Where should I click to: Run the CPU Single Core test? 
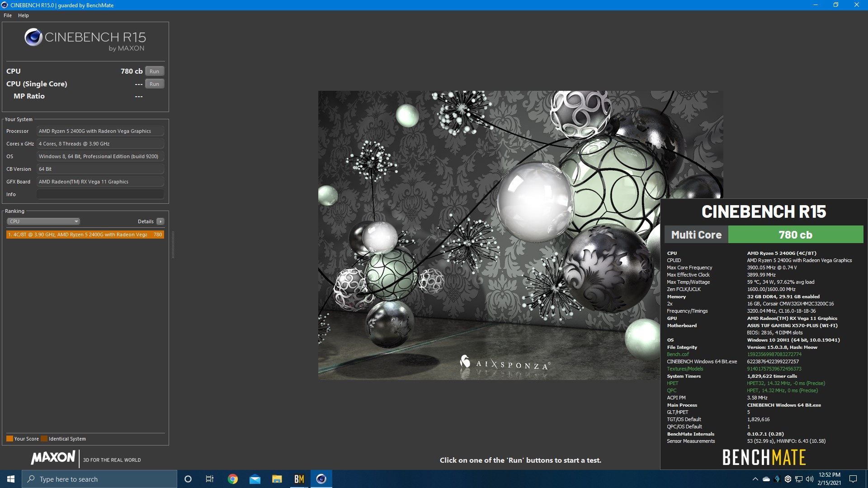155,84
